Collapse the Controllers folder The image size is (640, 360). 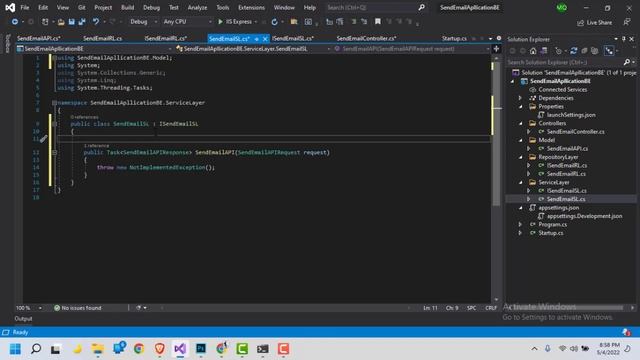521,123
